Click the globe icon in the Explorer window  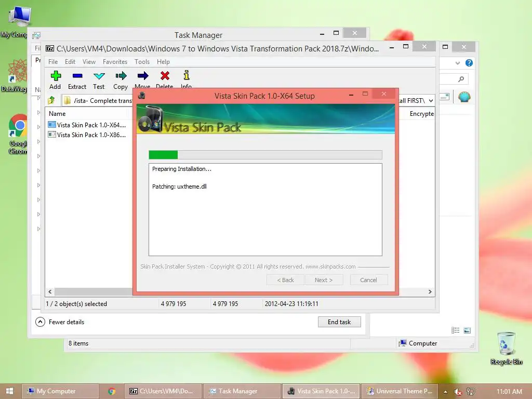click(x=464, y=97)
